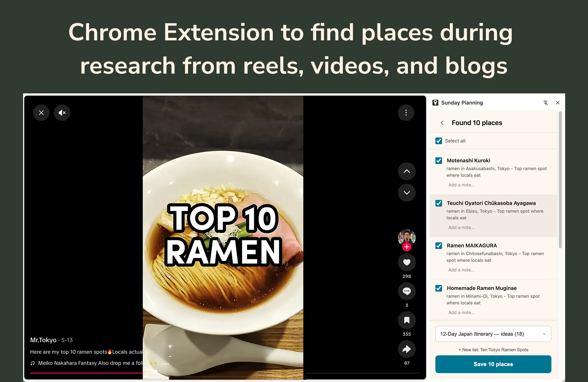Toggle the Select all checkbox

[439, 141]
